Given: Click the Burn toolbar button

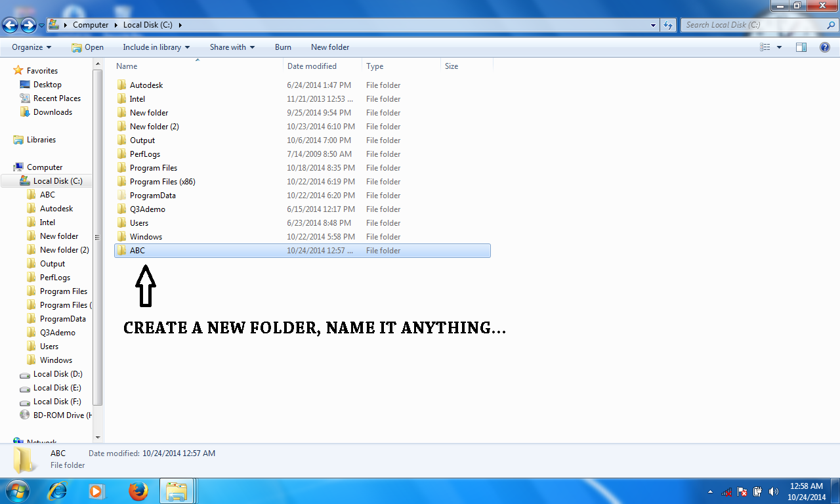Looking at the screenshot, I should point(283,47).
